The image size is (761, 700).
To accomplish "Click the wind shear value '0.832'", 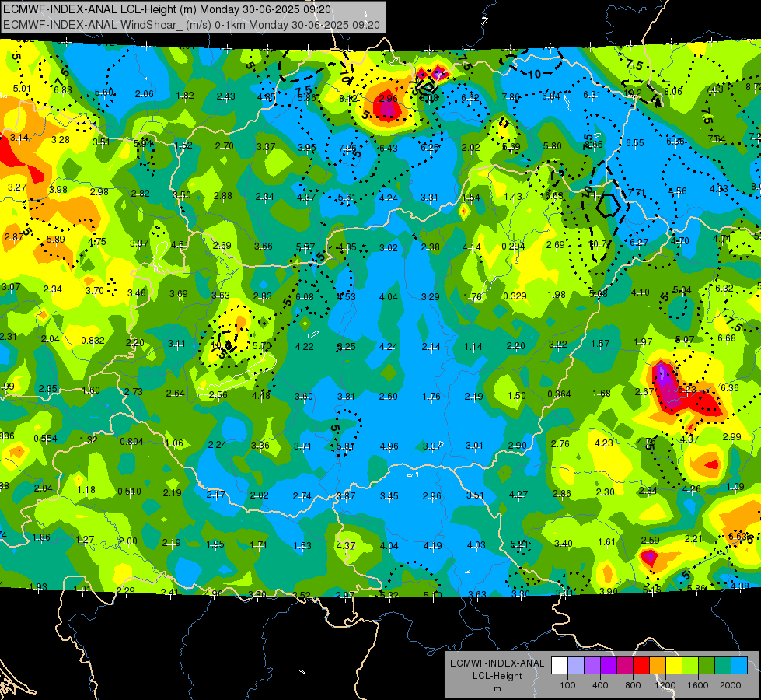I will point(93,340).
